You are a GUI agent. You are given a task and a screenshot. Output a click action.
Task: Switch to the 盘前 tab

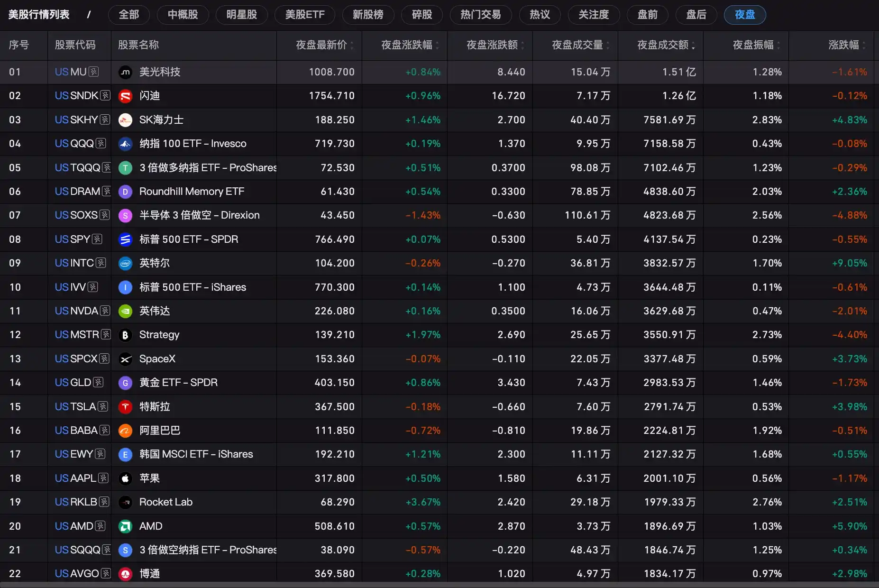tap(648, 15)
